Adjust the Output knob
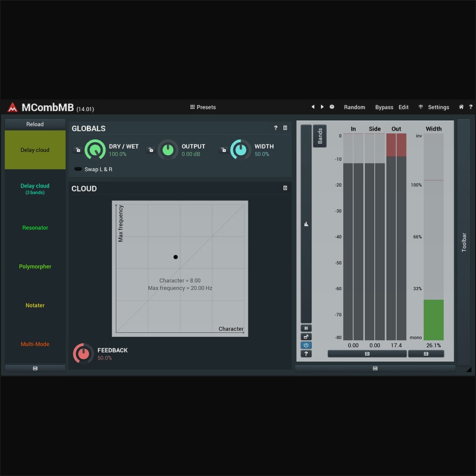476x476 pixels. [168, 150]
